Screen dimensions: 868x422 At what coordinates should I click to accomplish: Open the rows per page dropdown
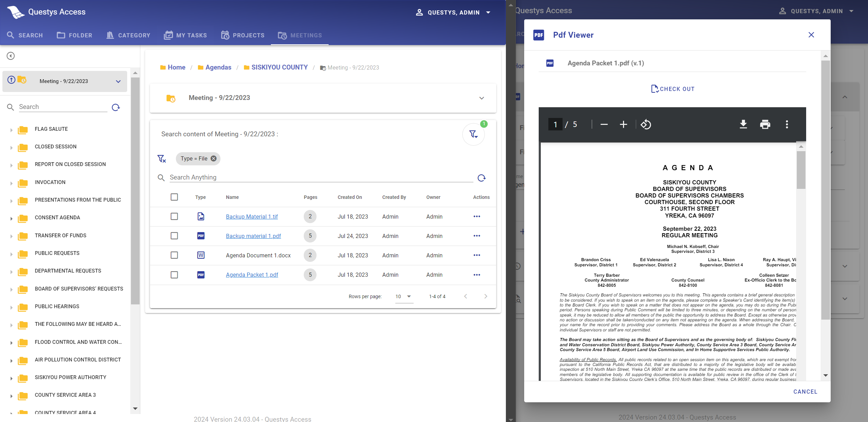tap(404, 296)
